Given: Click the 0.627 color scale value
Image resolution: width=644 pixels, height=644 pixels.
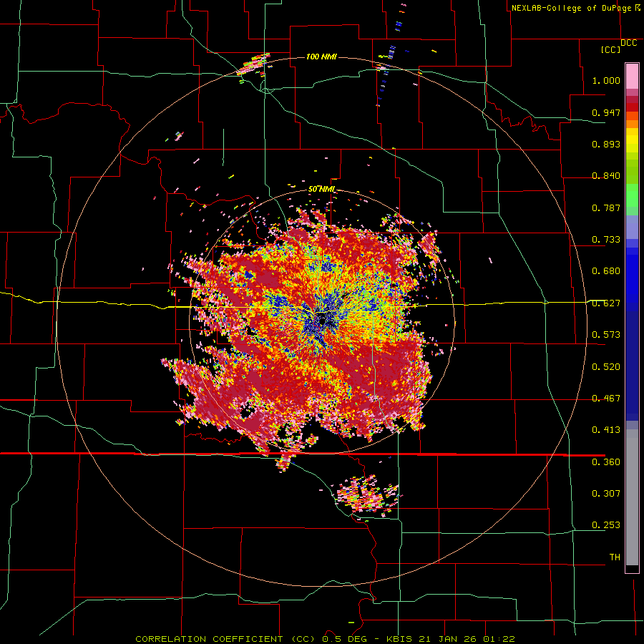Looking at the screenshot, I should click(x=606, y=303).
